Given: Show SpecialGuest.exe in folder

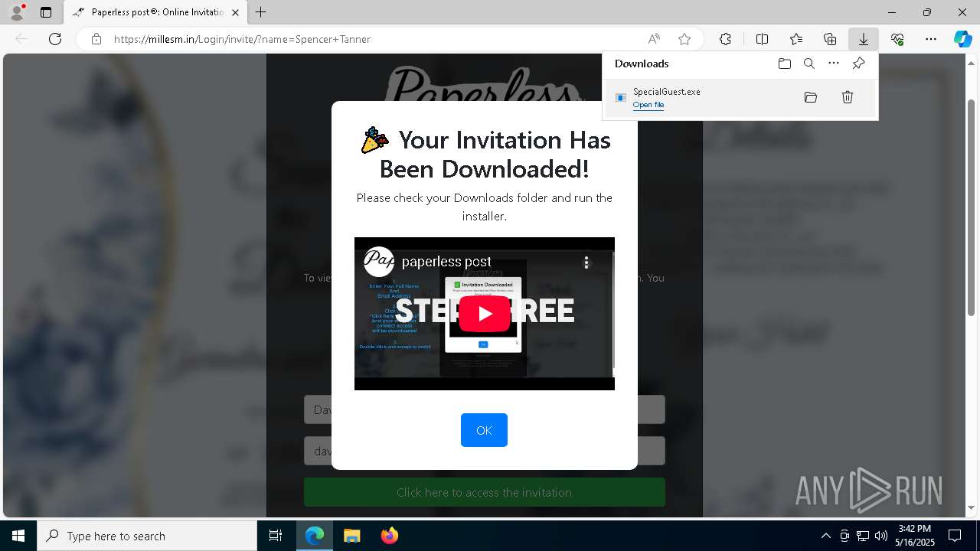Looking at the screenshot, I should click(x=811, y=97).
